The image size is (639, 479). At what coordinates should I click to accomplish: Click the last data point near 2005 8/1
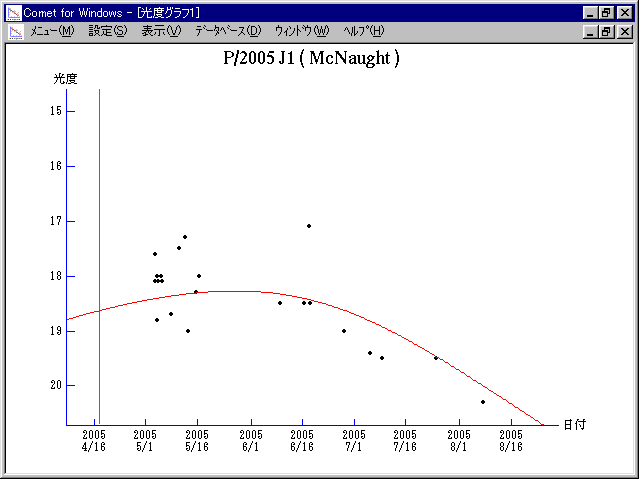(x=483, y=402)
